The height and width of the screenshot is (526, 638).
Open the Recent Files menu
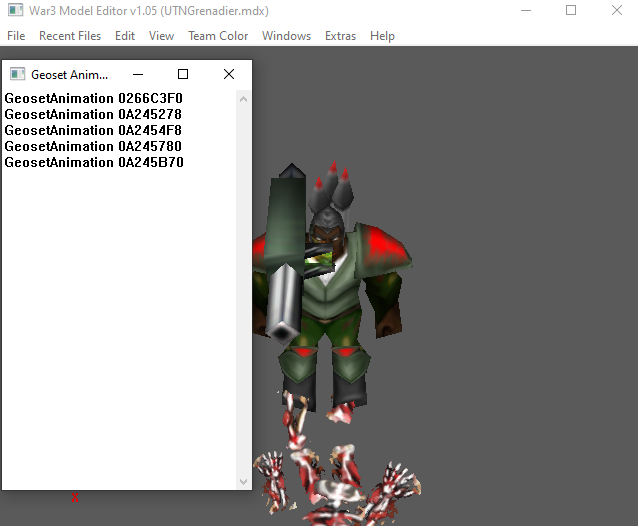point(70,36)
